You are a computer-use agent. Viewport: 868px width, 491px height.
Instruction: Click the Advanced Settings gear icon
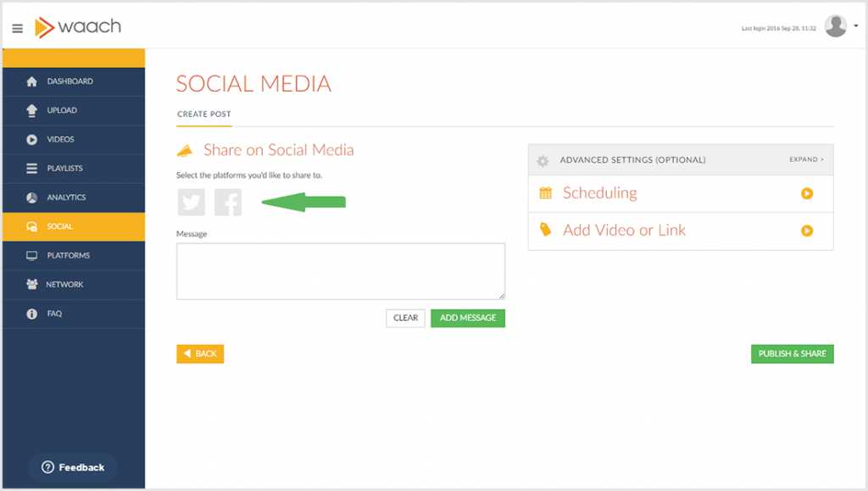(x=542, y=160)
